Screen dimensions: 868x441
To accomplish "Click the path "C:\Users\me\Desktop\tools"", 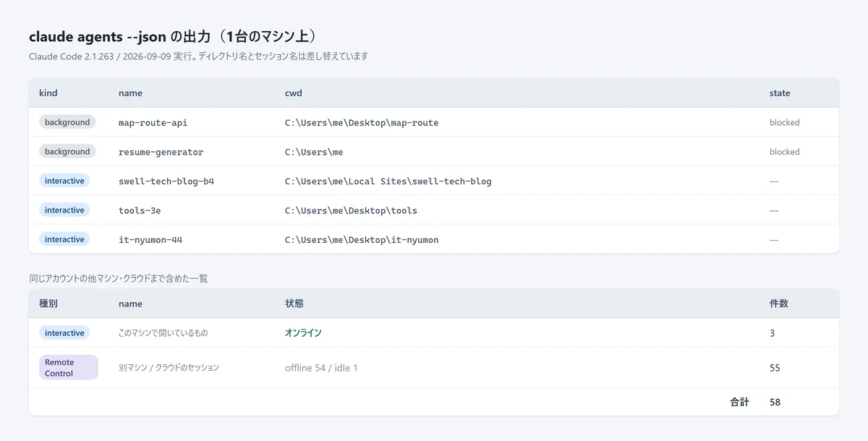I will 351,210.
